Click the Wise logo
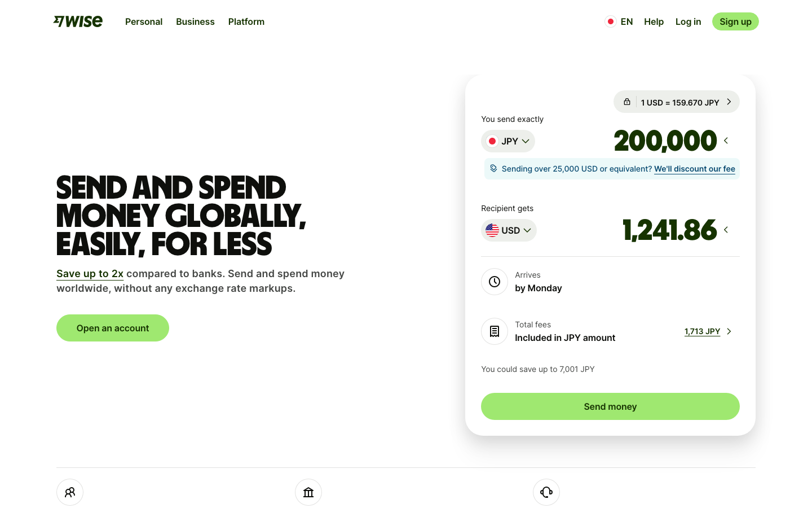The height and width of the screenshot is (508, 812). [78, 21]
